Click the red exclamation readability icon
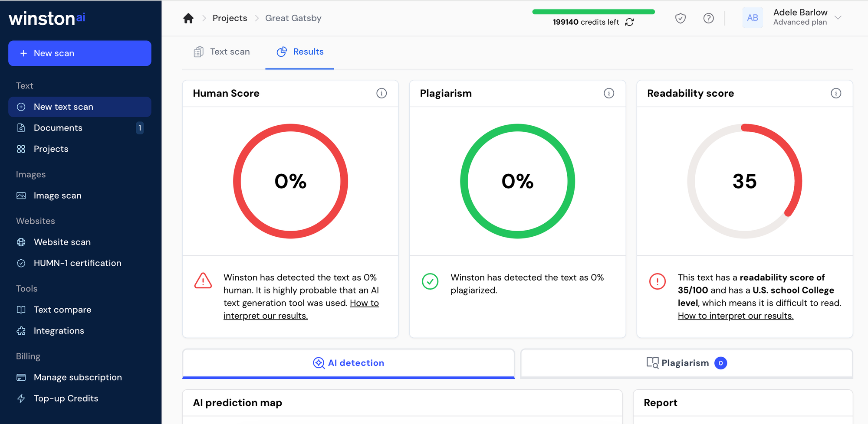868x424 pixels. [x=658, y=281]
